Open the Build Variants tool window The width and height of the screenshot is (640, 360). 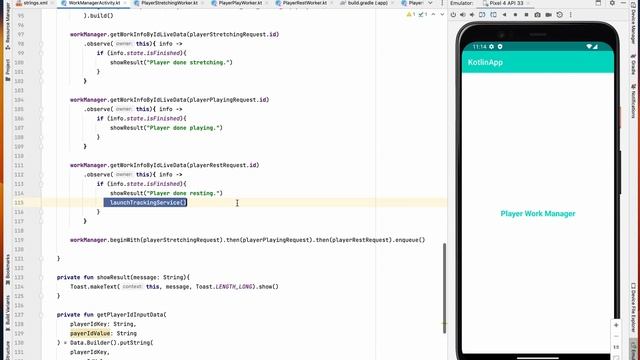[x=8, y=313]
